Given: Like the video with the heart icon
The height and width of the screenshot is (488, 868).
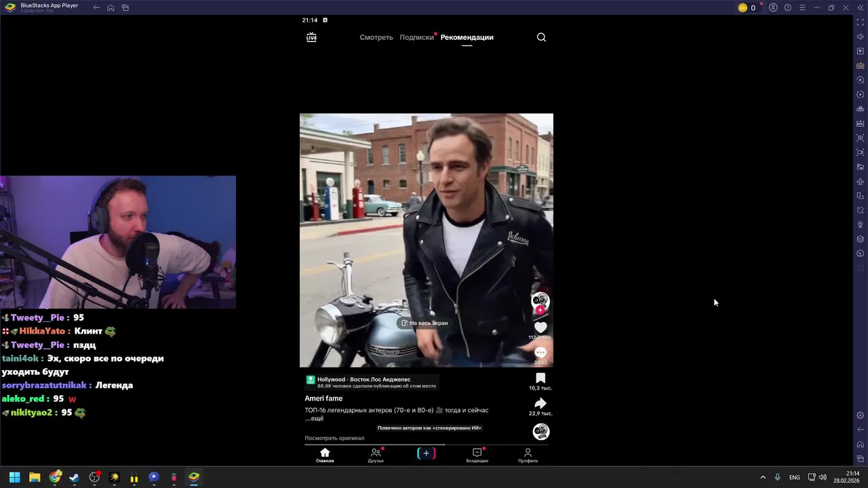Looking at the screenshot, I should tap(540, 327).
